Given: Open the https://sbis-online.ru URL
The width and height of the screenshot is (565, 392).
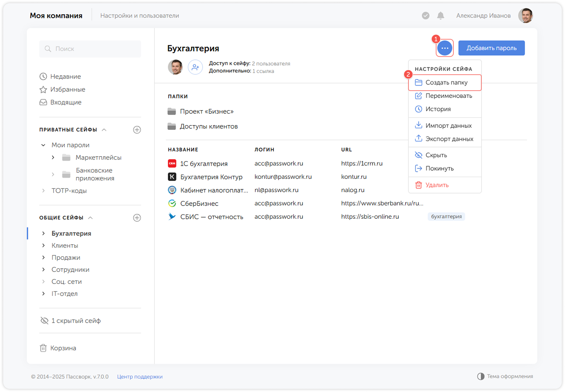Looking at the screenshot, I should (x=370, y=217).
